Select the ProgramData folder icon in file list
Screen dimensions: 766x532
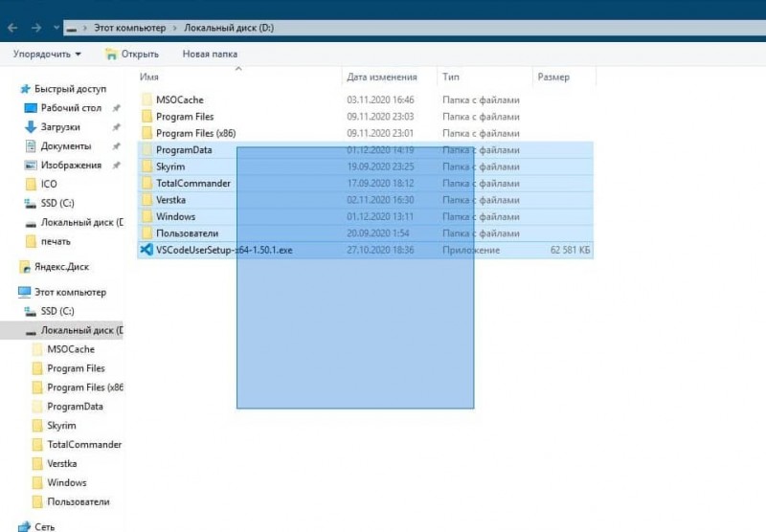click(x=147, y=150)
